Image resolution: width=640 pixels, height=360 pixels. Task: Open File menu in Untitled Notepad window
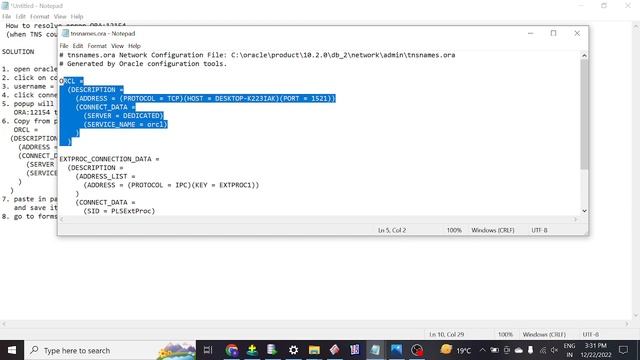tap(7, 16)
